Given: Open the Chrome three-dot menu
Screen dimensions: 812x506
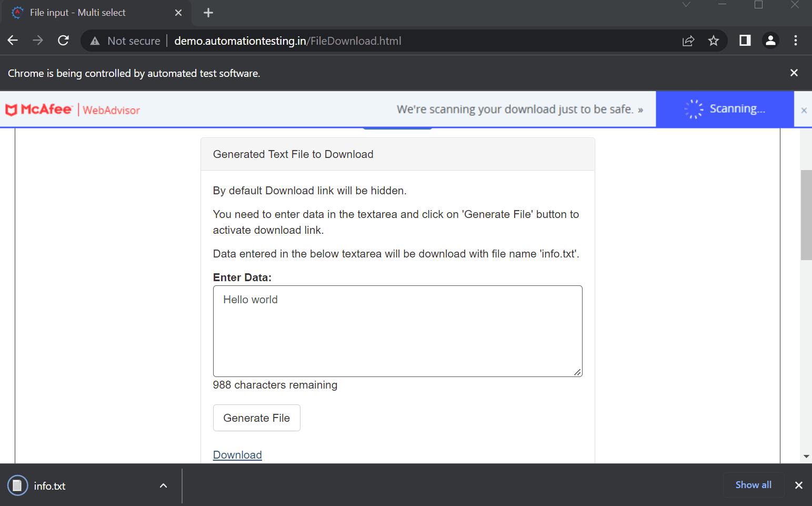Looking at the screenshot, I should pos(796,41).
